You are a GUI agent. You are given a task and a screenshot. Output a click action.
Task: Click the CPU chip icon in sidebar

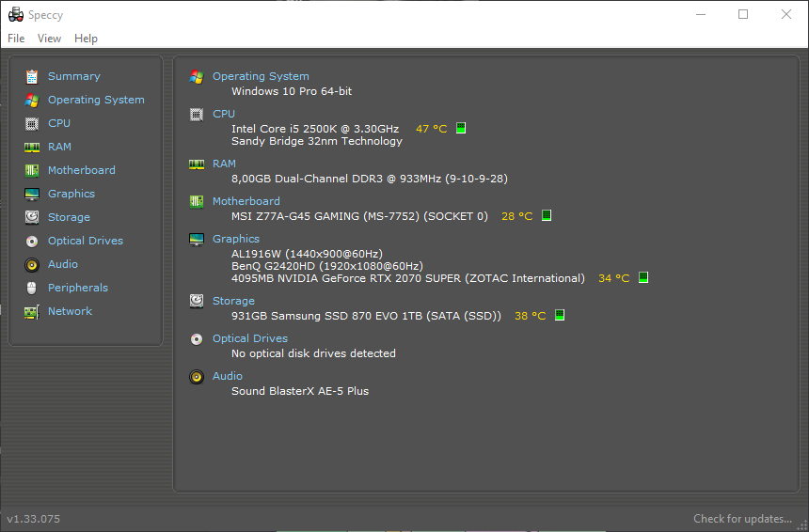point(32,124)
